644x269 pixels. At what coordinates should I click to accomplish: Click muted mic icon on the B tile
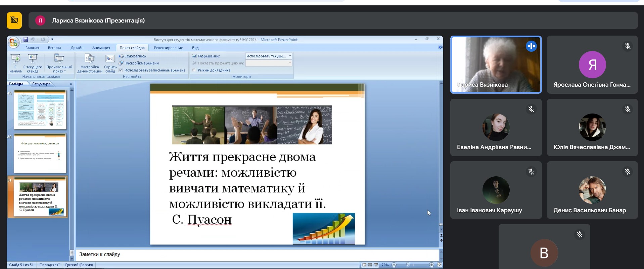[x=580, y=234]
